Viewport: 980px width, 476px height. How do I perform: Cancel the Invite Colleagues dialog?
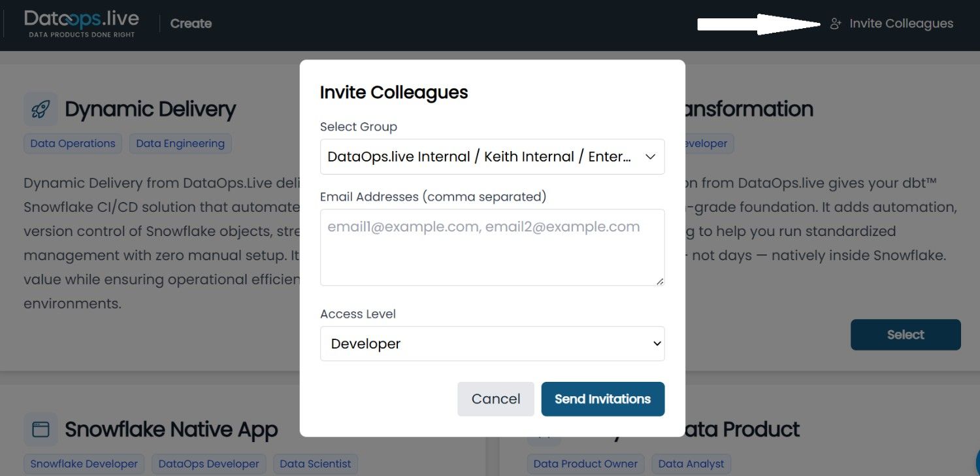(x=495, y=399)
